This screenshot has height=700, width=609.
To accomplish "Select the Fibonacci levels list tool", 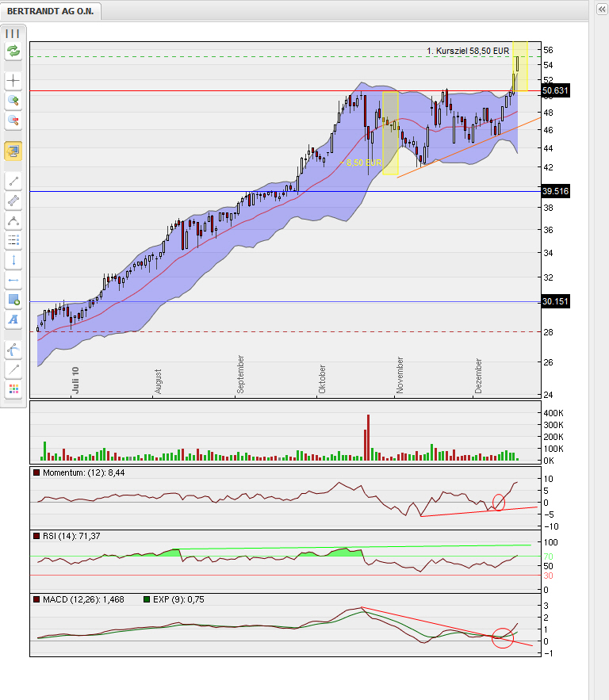I will [13, 241].
